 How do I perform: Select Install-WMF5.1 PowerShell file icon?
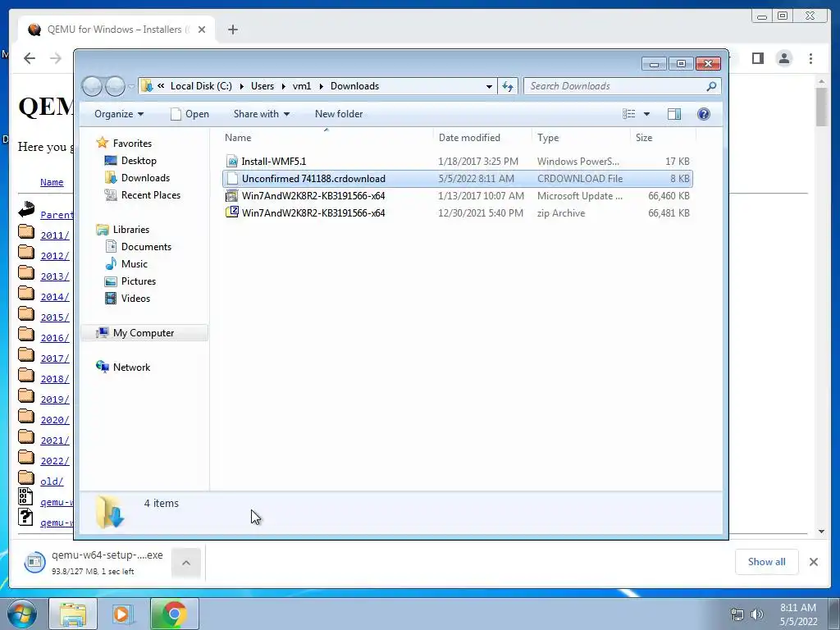pyautogui.click(x=231, y=162)
